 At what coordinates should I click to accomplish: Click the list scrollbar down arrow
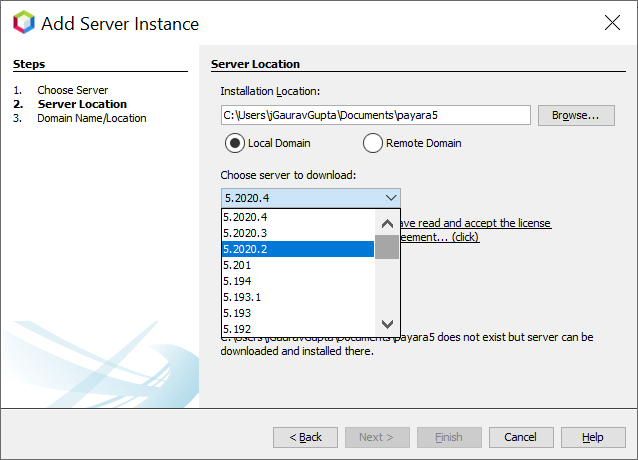click(387, 324)
